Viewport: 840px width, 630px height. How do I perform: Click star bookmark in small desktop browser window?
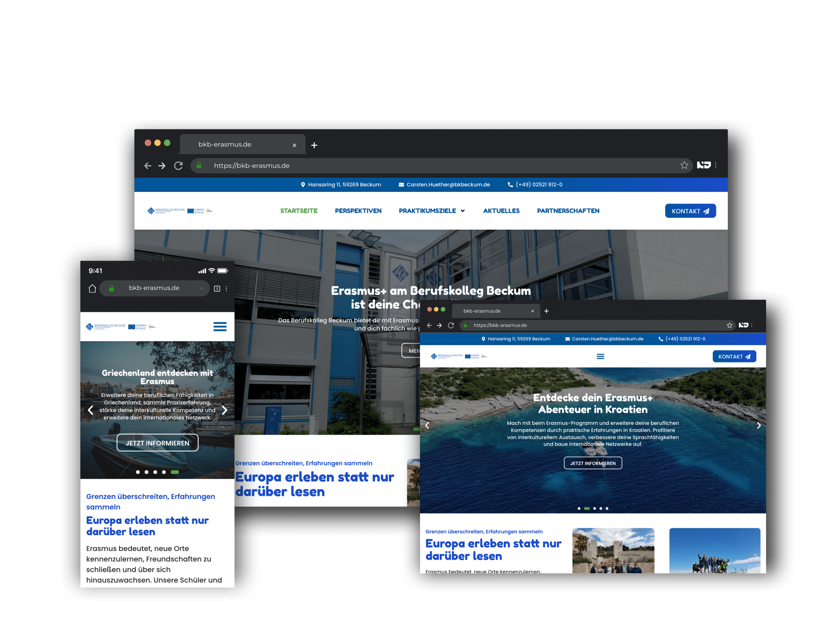(x=729, y=325)
